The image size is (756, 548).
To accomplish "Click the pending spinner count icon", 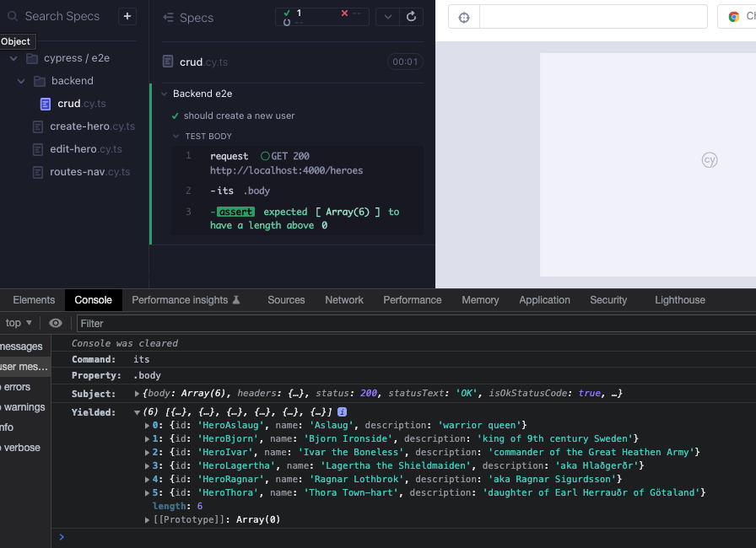I will coord(287,22).
